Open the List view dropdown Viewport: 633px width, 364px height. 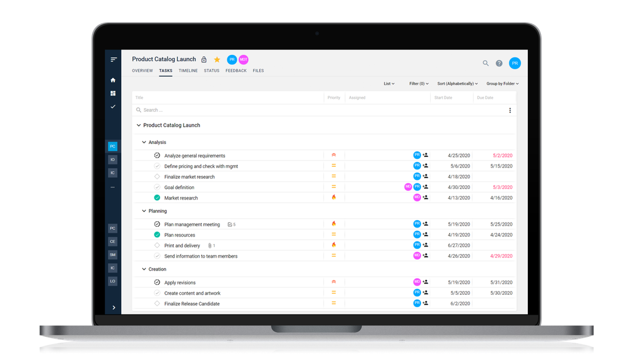tap(389, 83)
